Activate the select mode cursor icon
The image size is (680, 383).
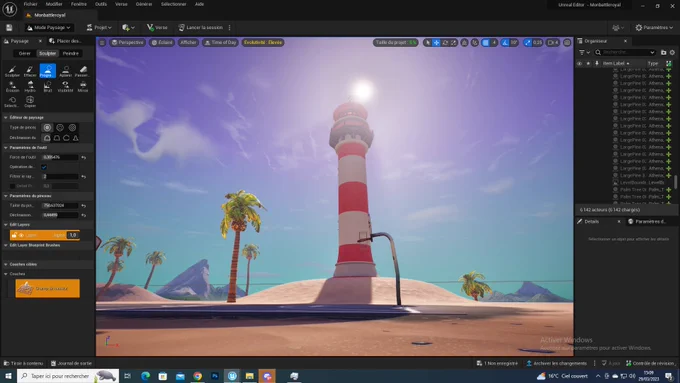[428, 43]
